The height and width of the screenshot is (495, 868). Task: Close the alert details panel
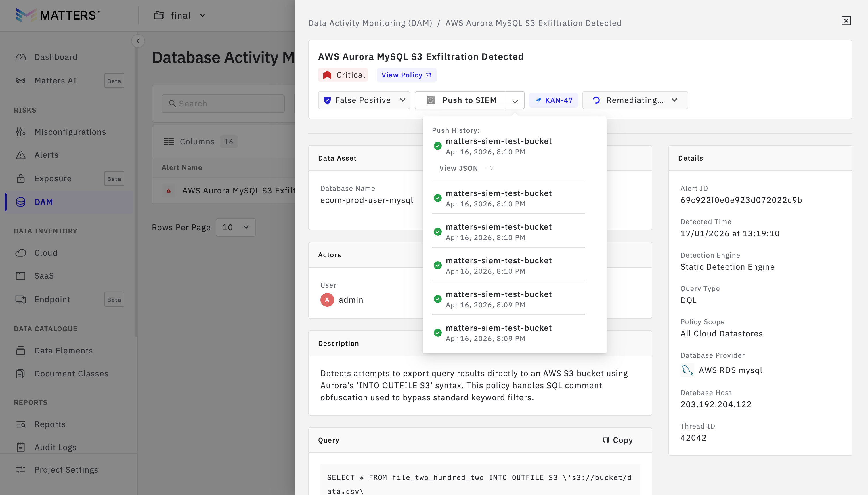(846, 21)
